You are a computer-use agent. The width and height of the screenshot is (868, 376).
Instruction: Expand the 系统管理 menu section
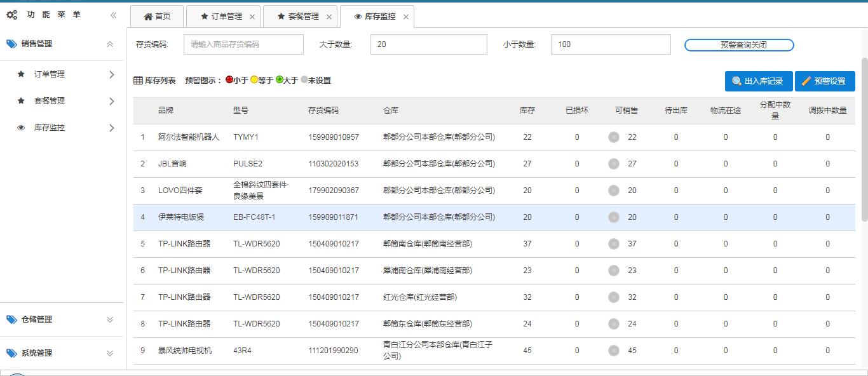point(110,353)
